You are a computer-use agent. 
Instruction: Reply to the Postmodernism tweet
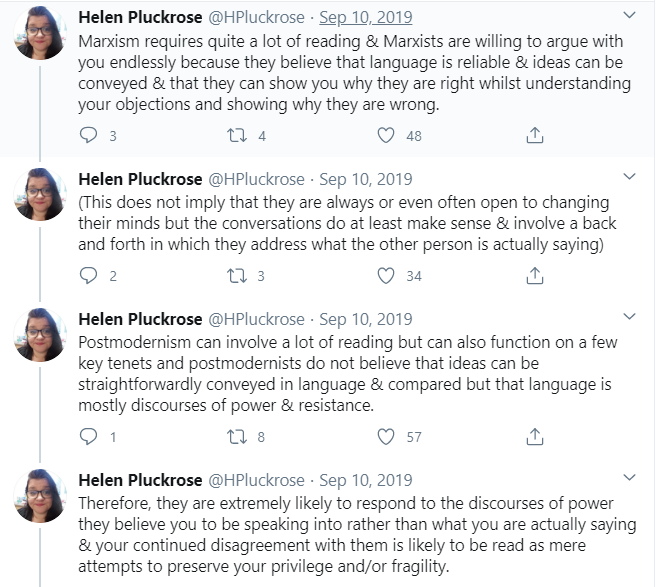click(89, 436)
